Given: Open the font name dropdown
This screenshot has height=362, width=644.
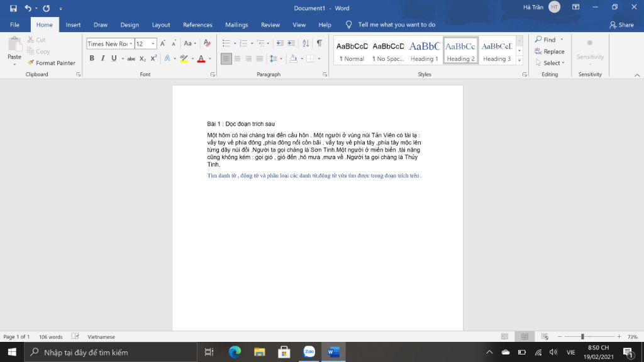Looking at the screenshot, I should click(x=131, y=43).
